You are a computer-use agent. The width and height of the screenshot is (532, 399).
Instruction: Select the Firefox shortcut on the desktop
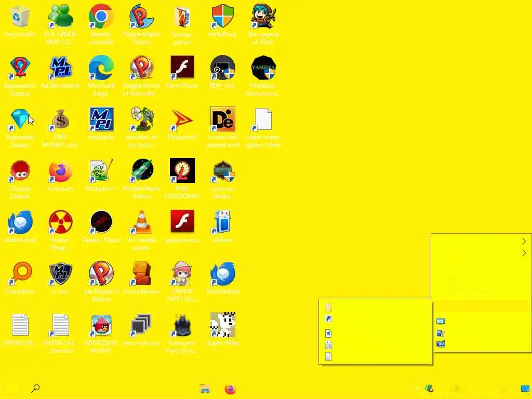click(x=60, y=170)
